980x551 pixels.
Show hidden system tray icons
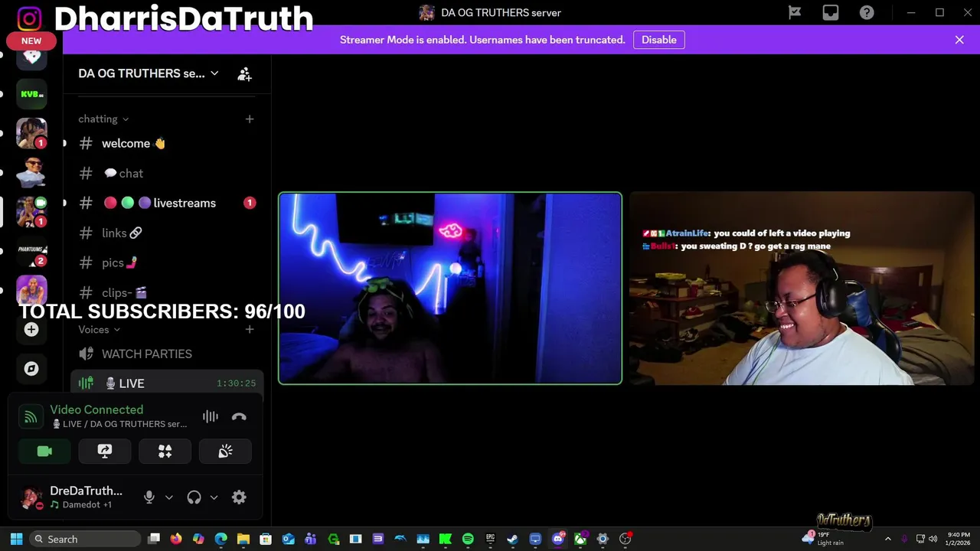887,539
